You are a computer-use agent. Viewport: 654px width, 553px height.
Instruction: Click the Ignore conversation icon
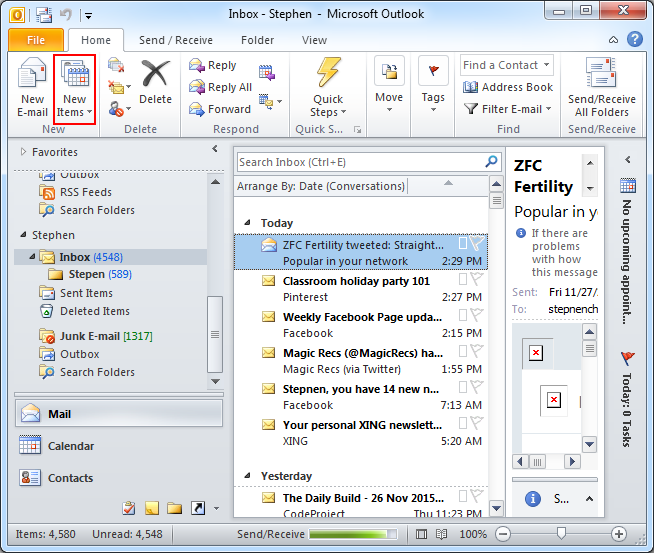pyautogui.click(x=116, y=65)
